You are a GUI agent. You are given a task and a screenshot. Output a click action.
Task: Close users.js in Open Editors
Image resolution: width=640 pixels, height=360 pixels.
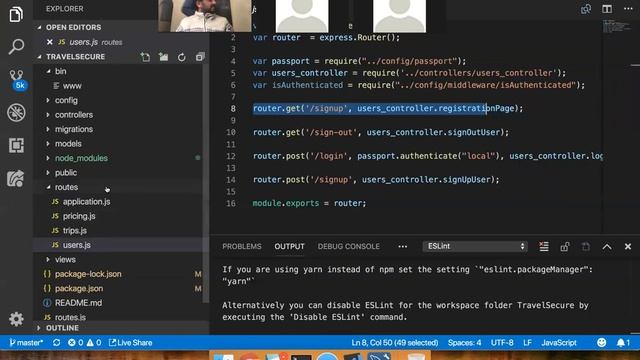50,42
